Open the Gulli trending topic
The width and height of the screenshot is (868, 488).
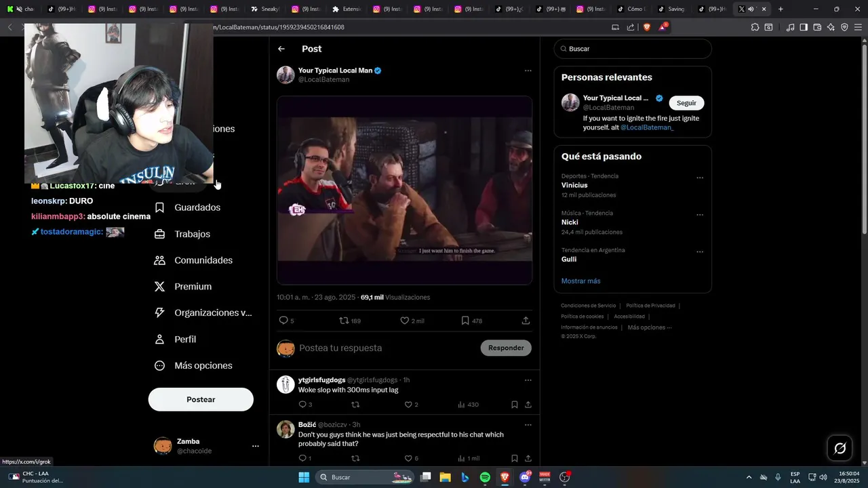tap(569, 259)
